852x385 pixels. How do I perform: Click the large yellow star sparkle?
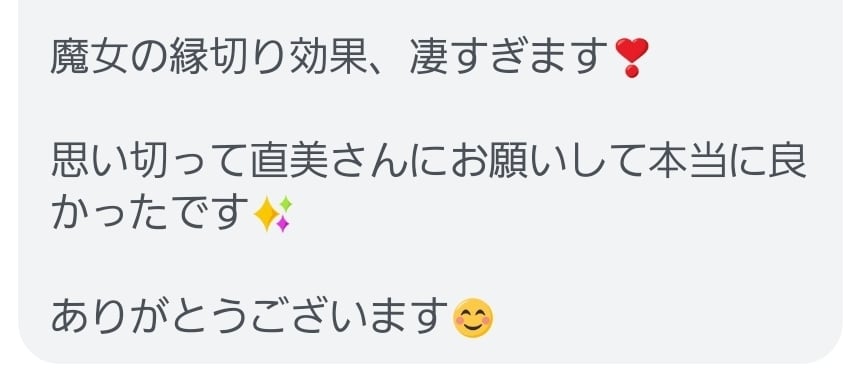266,213
